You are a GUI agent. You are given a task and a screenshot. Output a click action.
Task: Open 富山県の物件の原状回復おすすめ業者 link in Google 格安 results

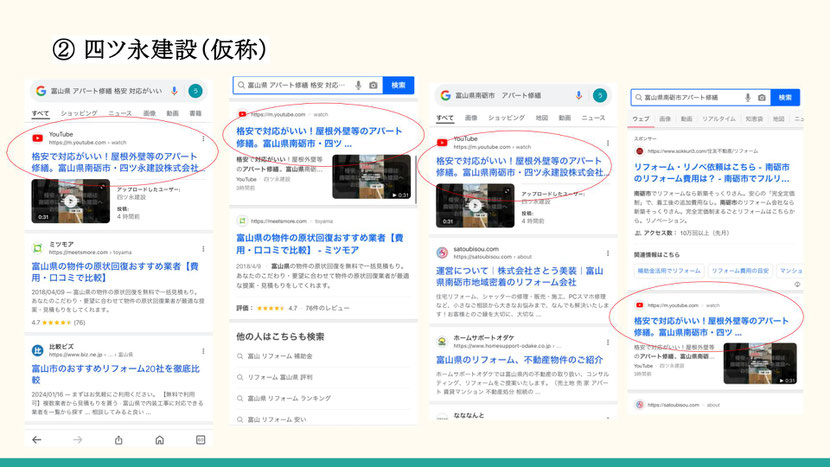click(115, 272)
